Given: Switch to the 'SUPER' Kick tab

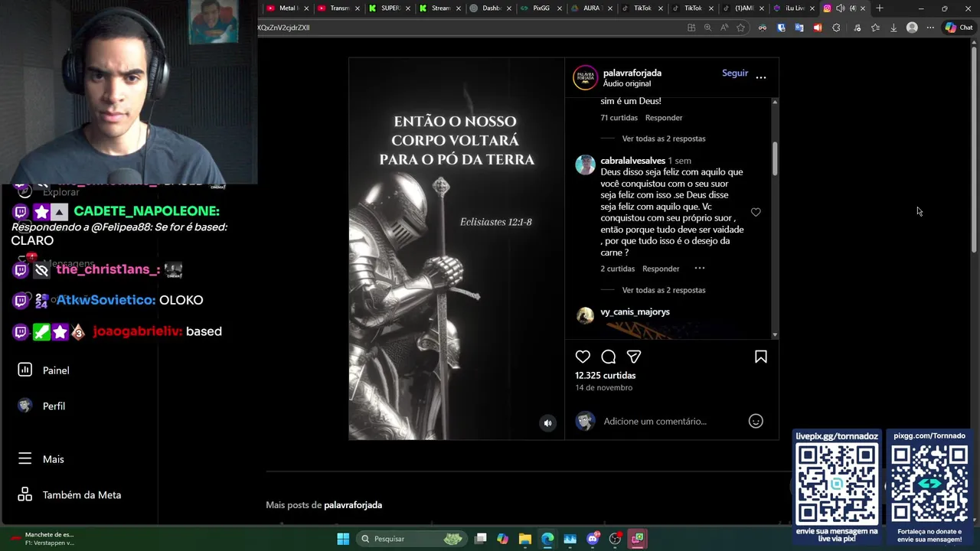Looking at the screenshot, I should tap(387, 8).
